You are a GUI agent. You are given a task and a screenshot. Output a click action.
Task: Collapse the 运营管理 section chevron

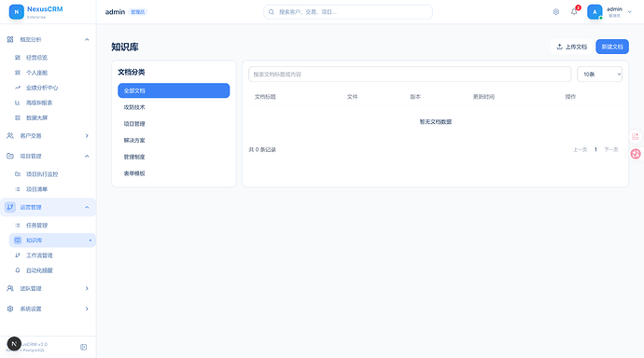coord(87,207)
